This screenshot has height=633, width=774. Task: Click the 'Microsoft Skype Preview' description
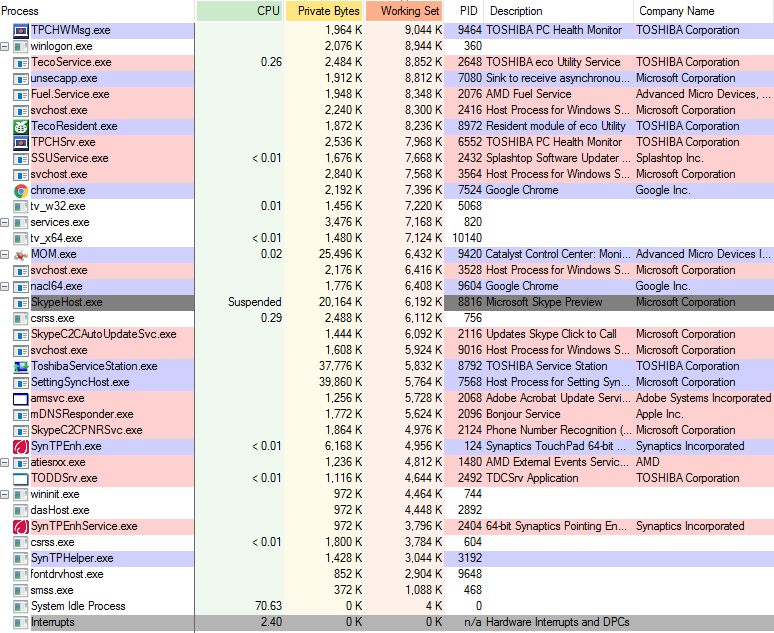click(544, 302)
